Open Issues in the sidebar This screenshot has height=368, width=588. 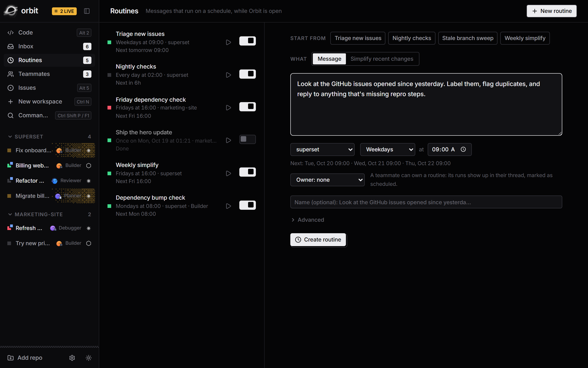tap(49, 88)
